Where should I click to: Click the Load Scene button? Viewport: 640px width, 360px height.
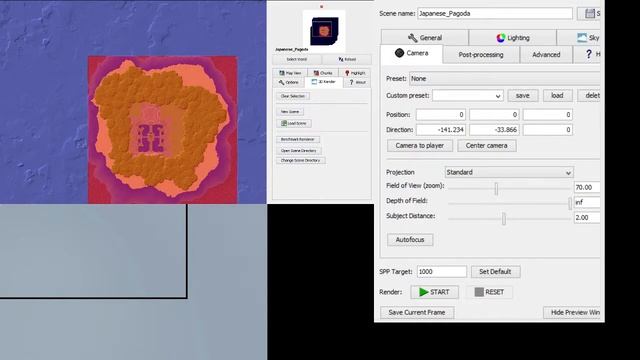[x=294, y=123]
